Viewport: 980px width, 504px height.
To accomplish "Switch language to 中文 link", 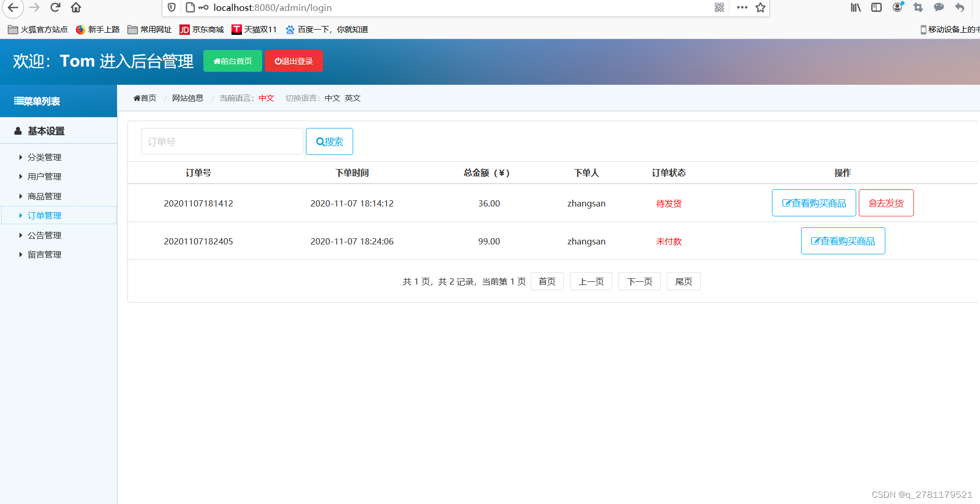I will [332, 98].
